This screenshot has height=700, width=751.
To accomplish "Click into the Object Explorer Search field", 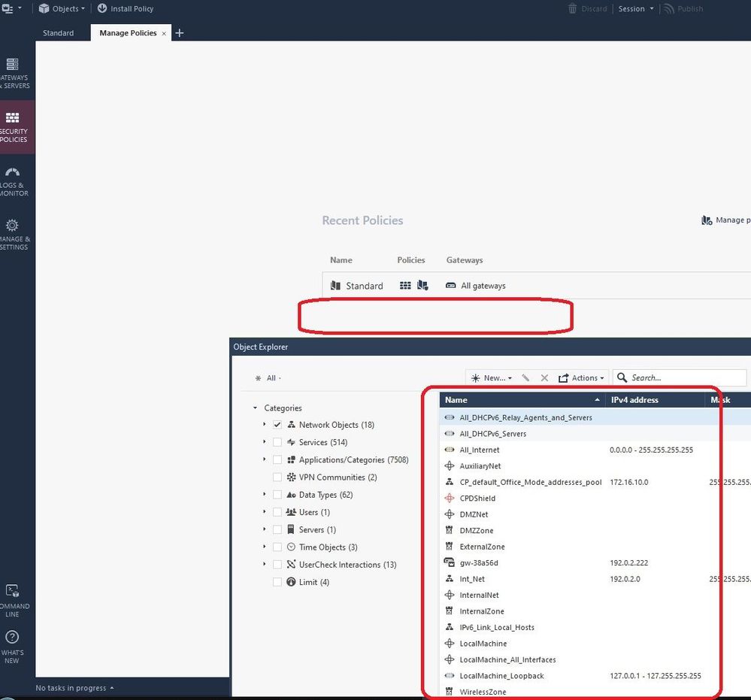I will (x=680, y=377).
